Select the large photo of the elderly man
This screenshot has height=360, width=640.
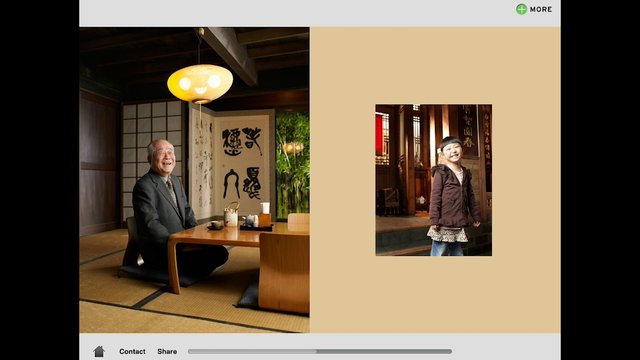(194, 180)
